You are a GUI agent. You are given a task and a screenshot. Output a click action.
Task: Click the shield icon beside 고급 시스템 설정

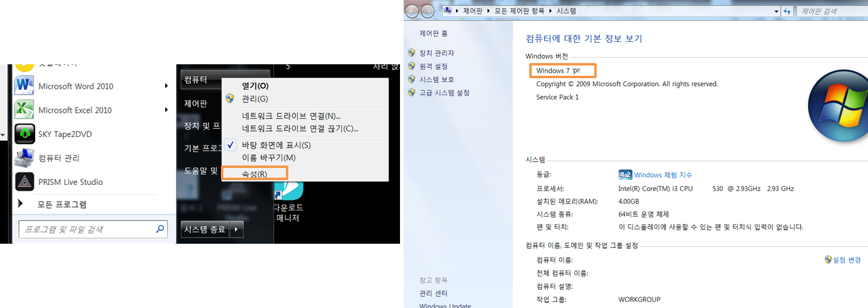click(x=412, y=93)
